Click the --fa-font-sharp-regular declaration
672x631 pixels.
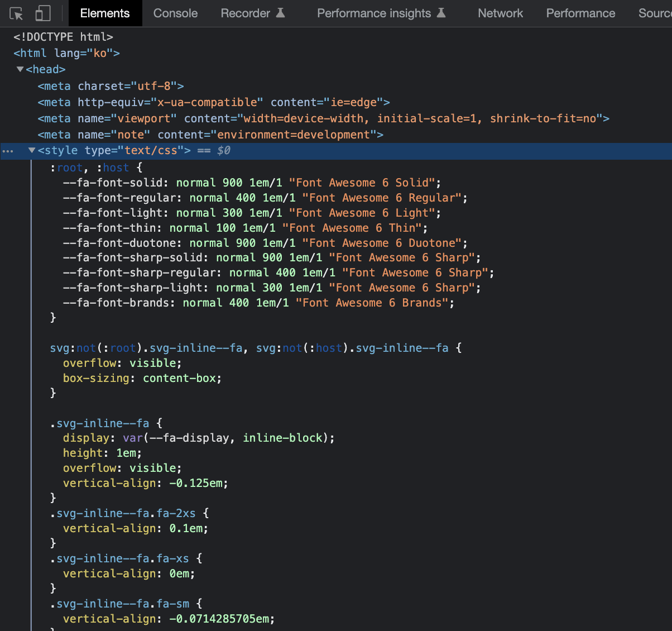[x=279, y=273]
